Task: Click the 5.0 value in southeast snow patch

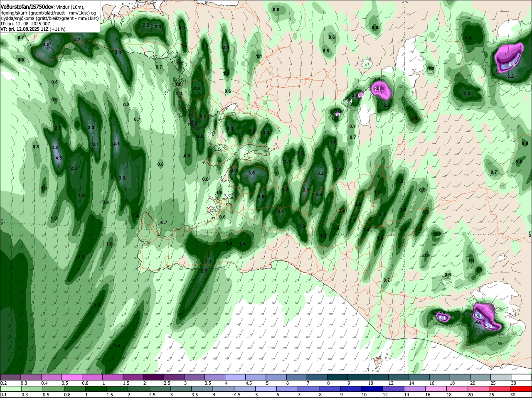Action: [x=489, y=327]
